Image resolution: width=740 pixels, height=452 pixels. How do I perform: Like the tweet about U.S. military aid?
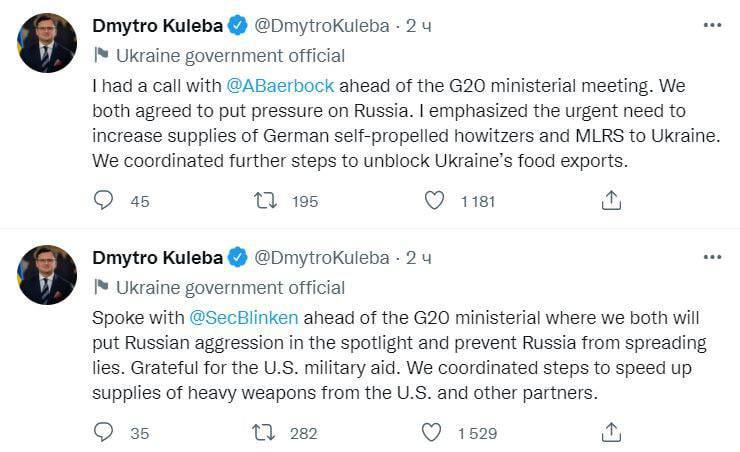click(x=432, y=432)
